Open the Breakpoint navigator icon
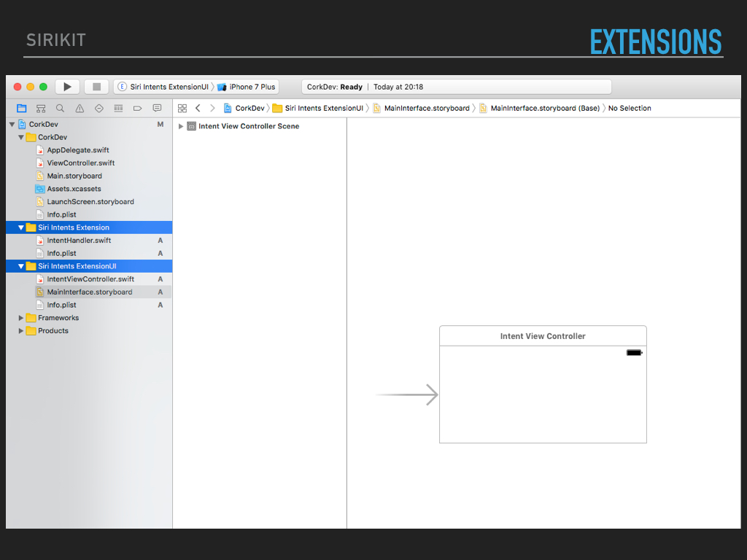747x560 pixels. coord(138,109)
